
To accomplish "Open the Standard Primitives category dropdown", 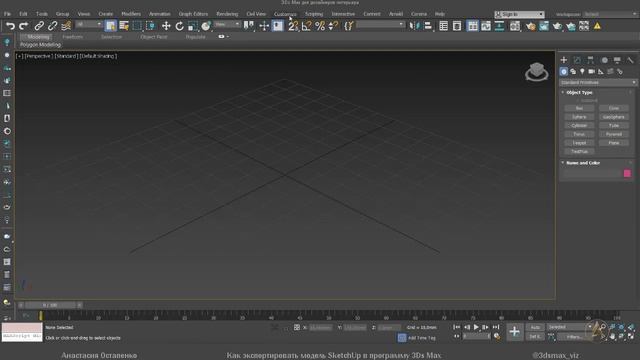I will (x=598, y=82).
